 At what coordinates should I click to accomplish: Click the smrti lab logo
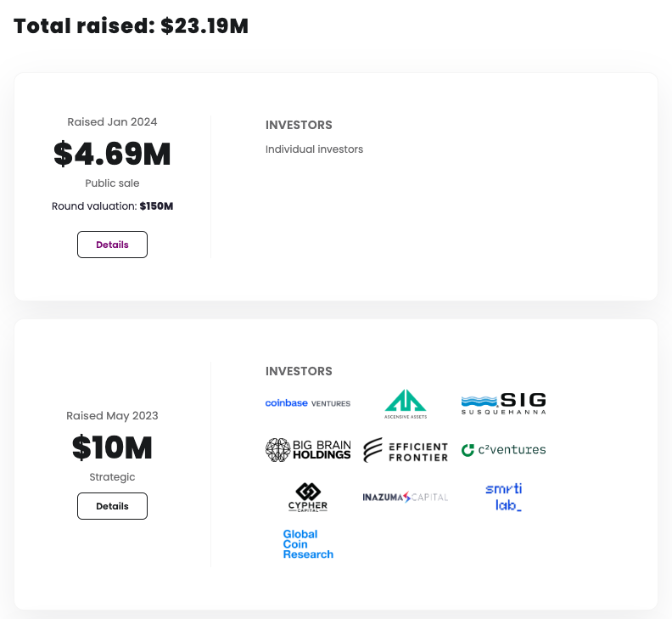(x=503, y=497)
